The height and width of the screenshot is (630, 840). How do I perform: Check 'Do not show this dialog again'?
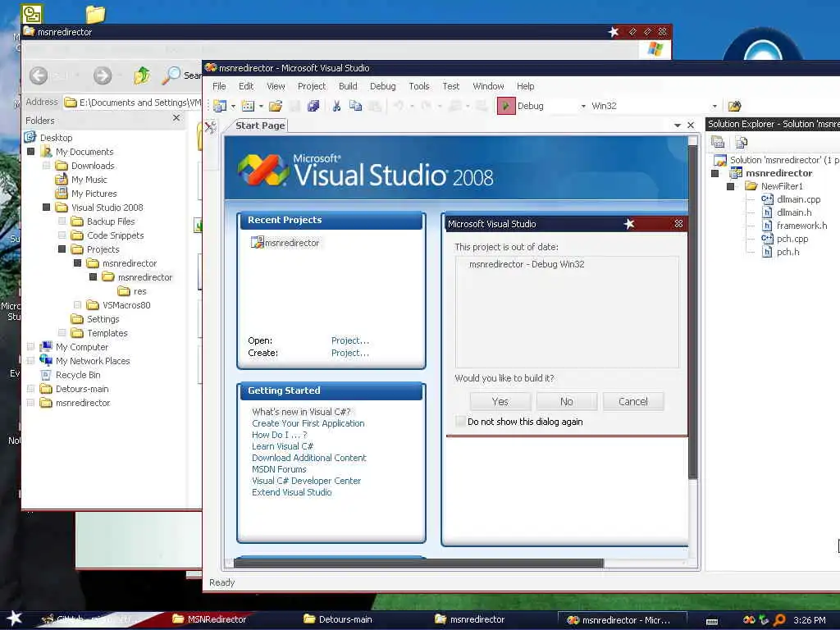click(x=460, y=422)
